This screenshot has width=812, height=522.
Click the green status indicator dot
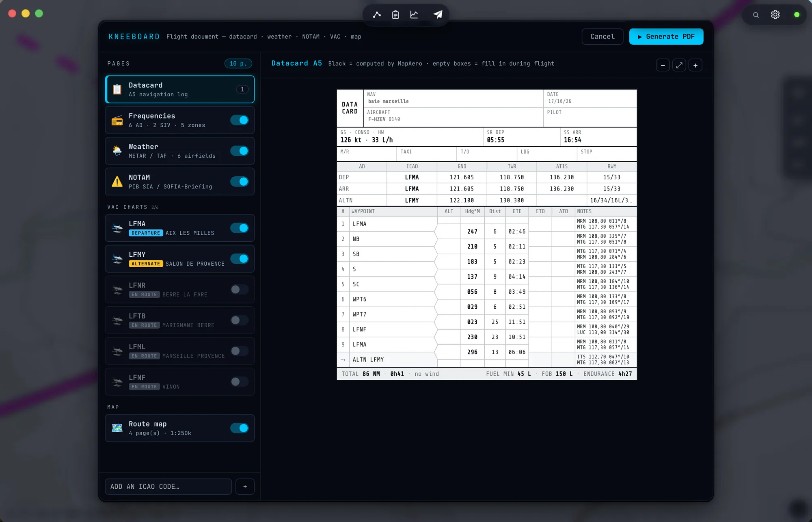(797, 15)
